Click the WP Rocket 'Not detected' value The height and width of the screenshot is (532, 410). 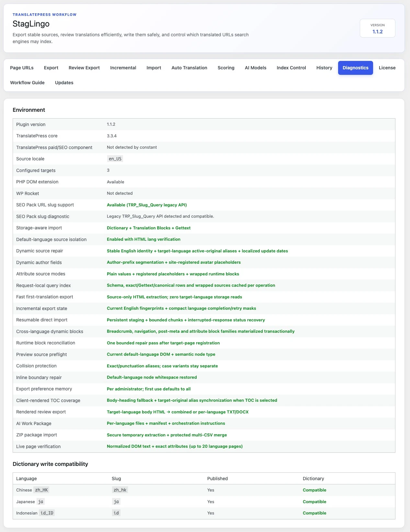pyautogui.click(x=120, y=193)
